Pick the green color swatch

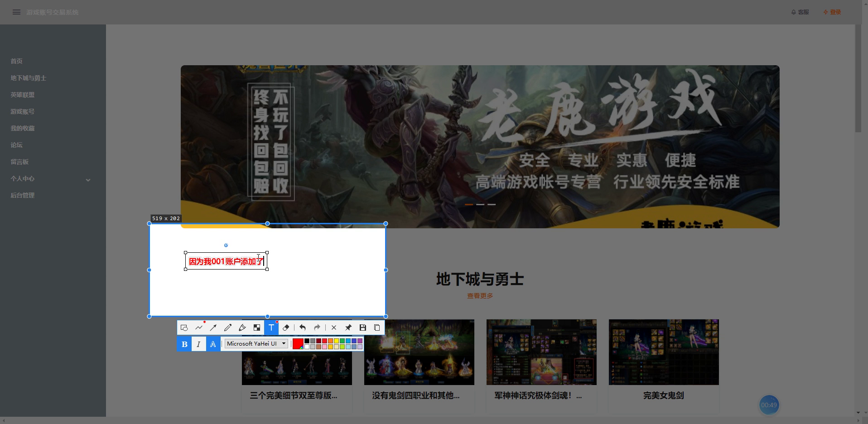[342, 341]
